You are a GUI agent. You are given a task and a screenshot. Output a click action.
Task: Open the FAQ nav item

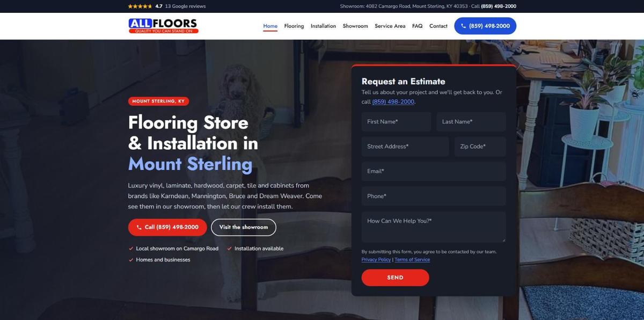tap(417, 26)
